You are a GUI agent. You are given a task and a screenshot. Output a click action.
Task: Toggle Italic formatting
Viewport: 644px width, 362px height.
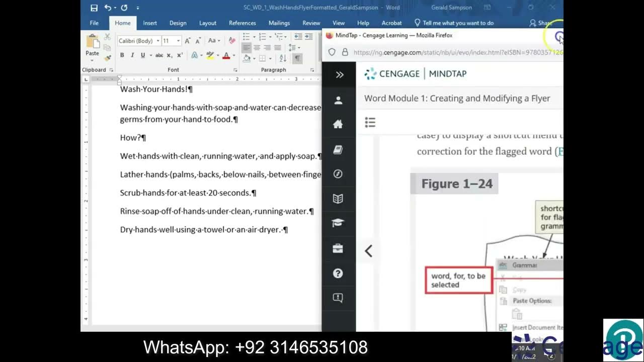[x=132, y=55]
